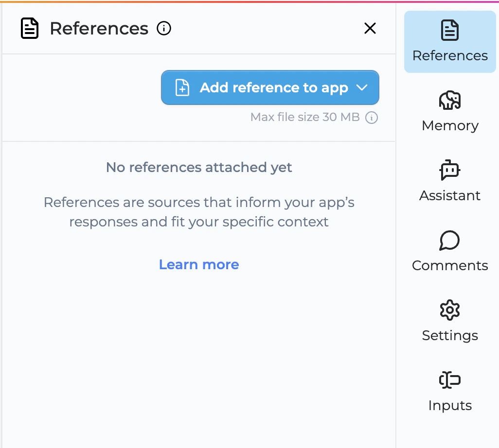Click the document icon beside References title
Viewport: 499px width, 448px height.
coord(30,28)
